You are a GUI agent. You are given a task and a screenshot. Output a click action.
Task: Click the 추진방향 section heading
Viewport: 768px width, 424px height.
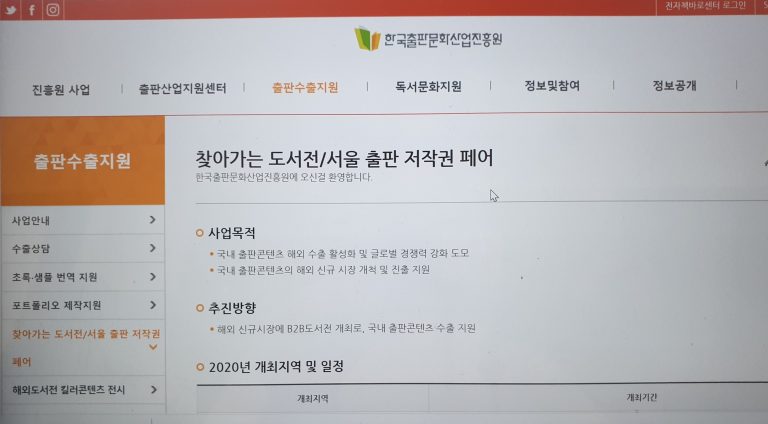232,308
